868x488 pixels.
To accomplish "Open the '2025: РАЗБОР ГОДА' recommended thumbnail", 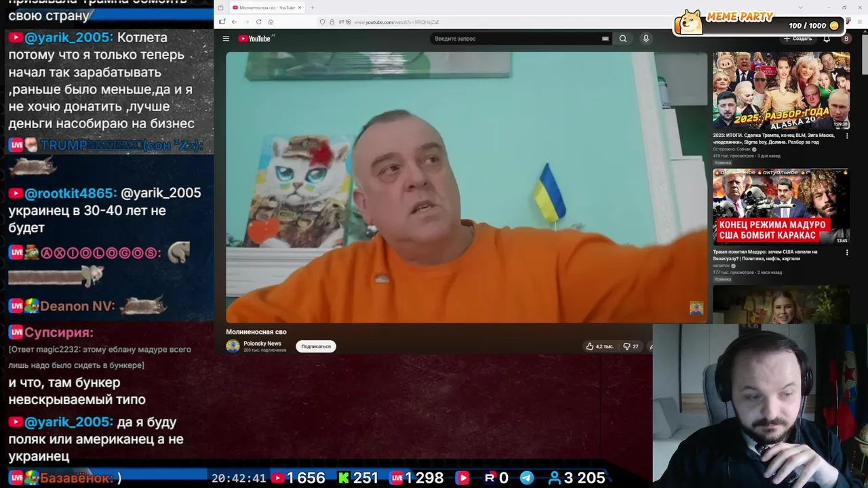I will pos(781,90).
